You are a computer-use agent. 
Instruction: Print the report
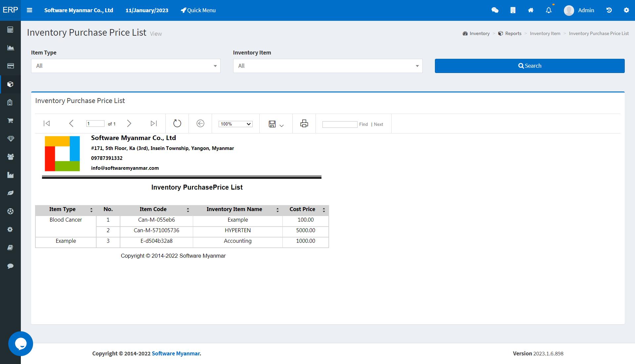[304, 124]
